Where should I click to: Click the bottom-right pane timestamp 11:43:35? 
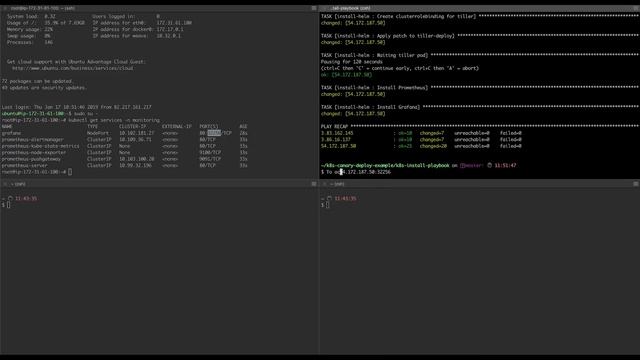(345, 198)
